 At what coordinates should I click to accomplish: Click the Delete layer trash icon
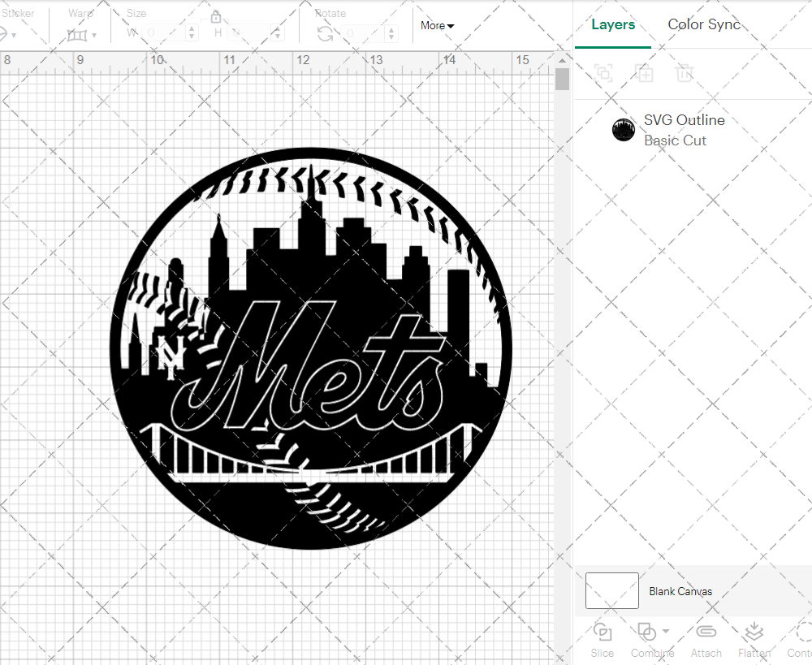(685, 73)
